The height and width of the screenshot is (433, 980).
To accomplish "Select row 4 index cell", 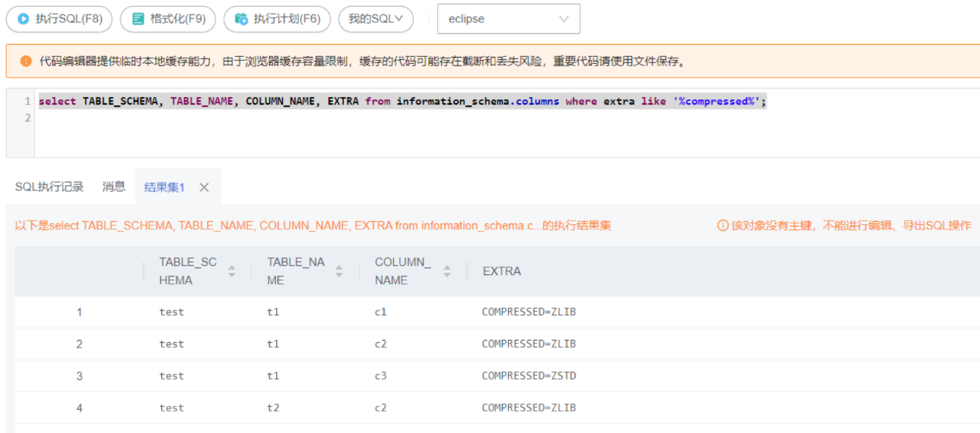I will point(79,408).
